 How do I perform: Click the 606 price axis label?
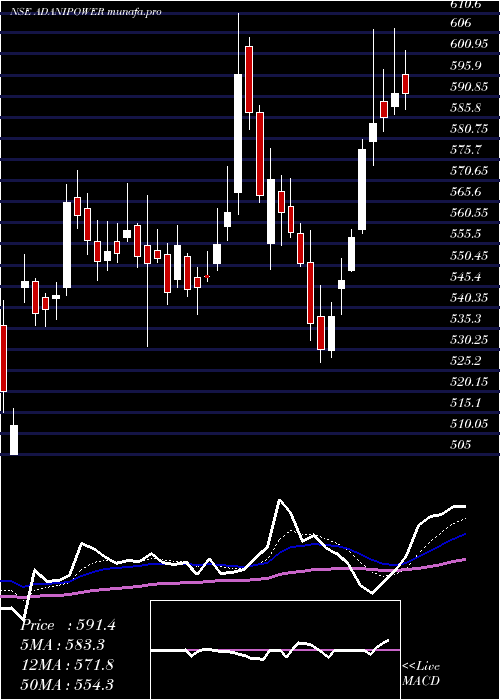pyautogui.click(x=459, y=23)
